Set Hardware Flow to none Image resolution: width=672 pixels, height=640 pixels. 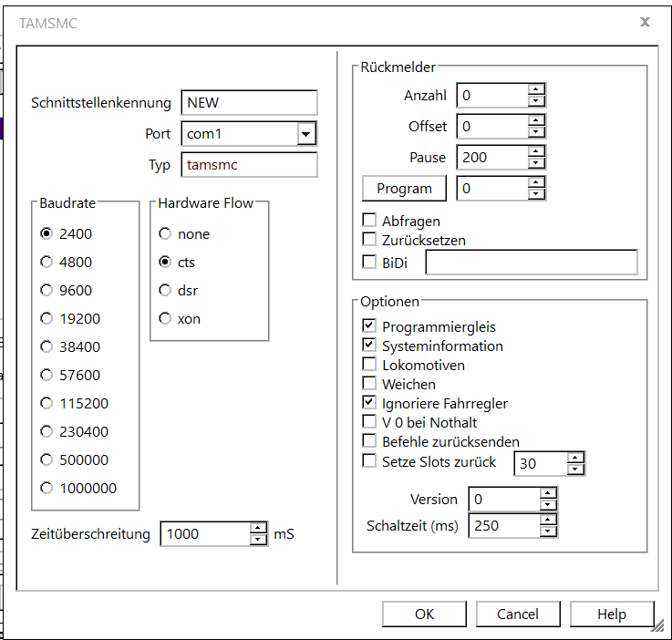click(x=165, y=234)
